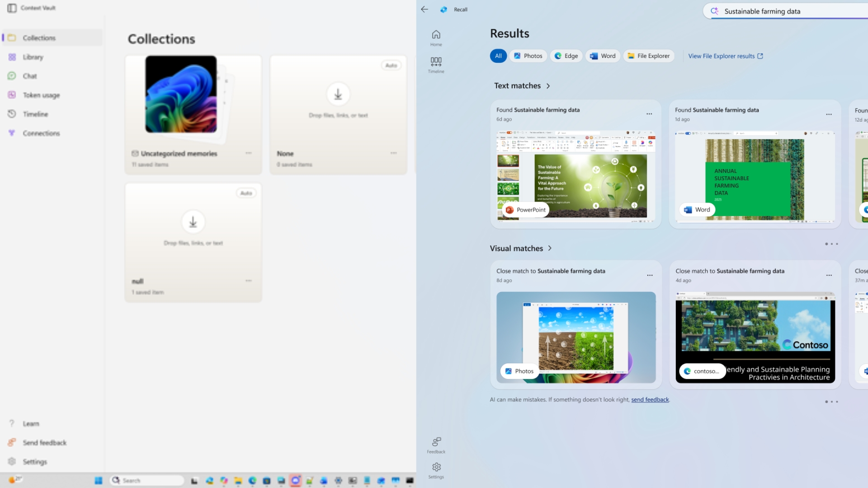Open Uncategorized memories collection image
Viewport: 868px width, 488px height.
[181, 94]
